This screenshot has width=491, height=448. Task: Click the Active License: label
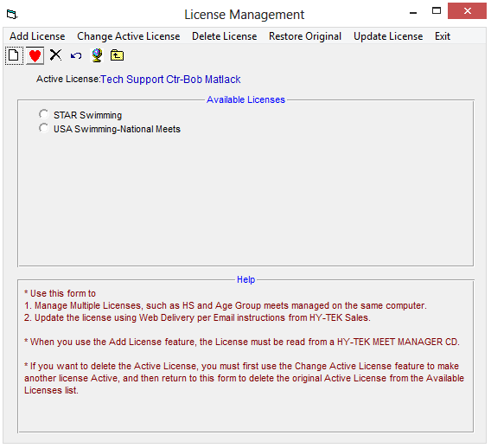(x=68, y=79)
